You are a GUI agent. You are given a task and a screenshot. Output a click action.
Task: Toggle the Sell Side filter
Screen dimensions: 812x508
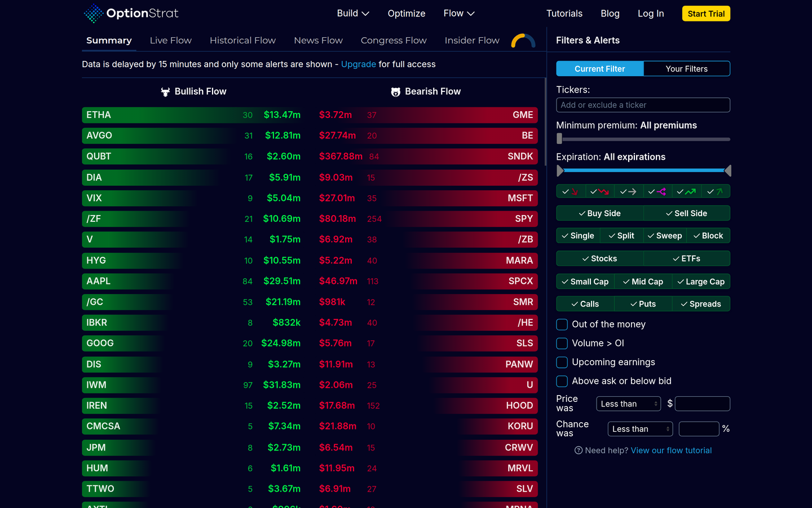pyautogui.click(x=687, y=213)
